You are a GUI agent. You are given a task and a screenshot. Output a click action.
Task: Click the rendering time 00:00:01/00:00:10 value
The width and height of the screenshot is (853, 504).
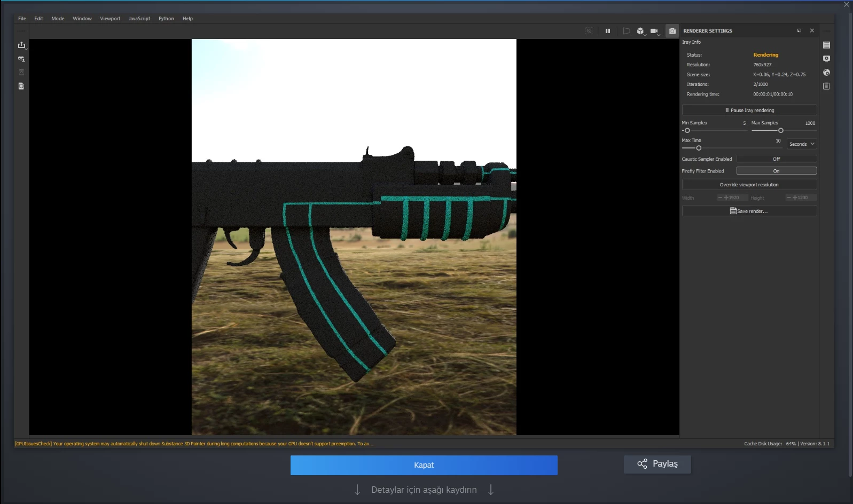(x=773, y=94)
